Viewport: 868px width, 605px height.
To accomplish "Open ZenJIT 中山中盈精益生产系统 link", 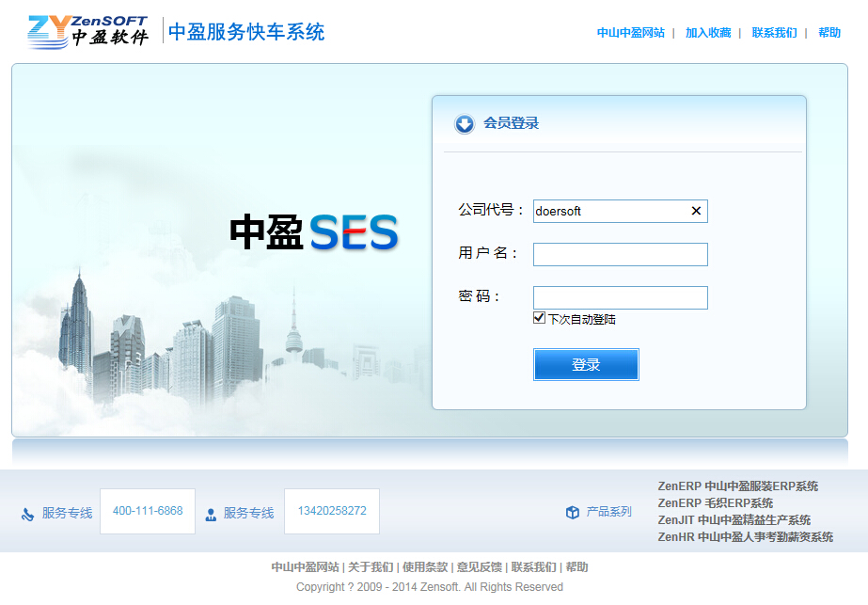I will (734, 519).
